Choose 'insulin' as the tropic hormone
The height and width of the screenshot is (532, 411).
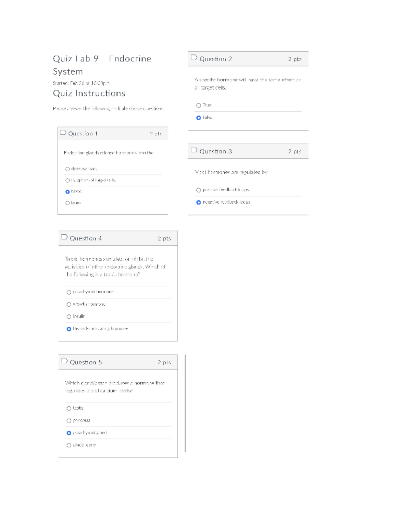(69, 317)
